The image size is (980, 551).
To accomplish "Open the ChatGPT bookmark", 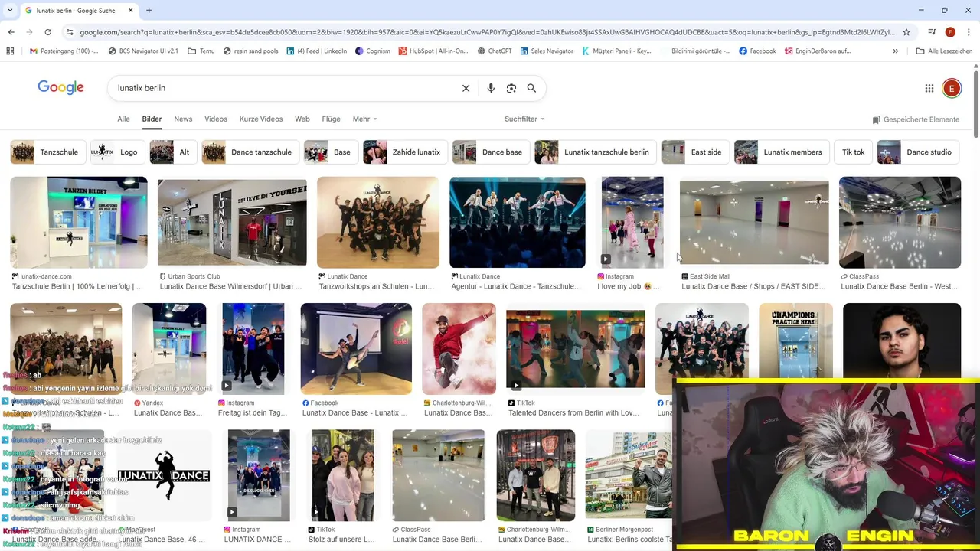I will click(494, 51).
